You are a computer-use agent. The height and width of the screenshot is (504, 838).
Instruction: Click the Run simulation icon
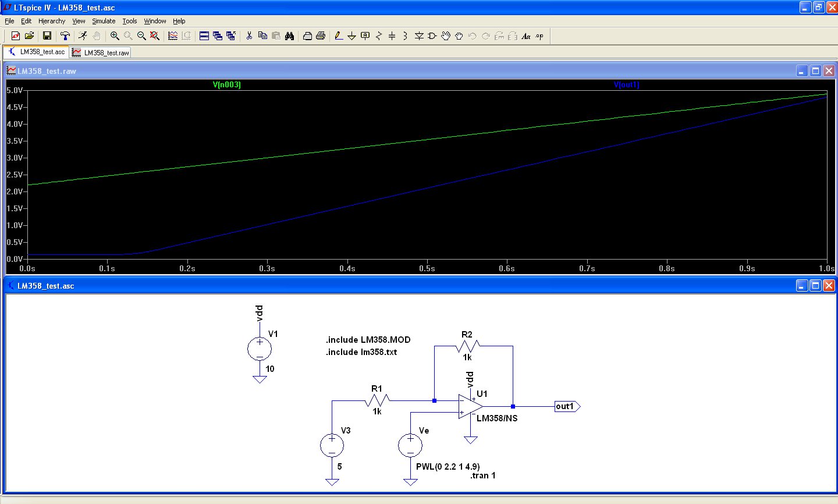tap(83, 36)
